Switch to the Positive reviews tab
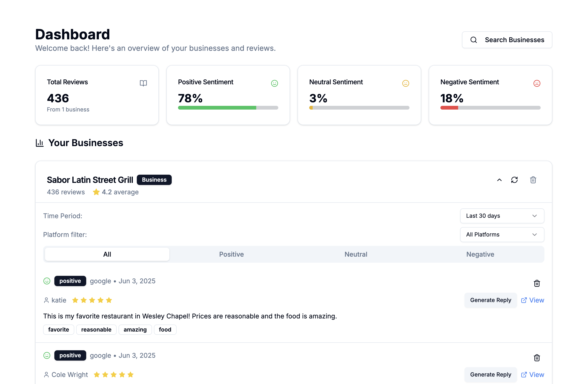This screenshot has width=588, height=384. (x=231, y=254)
